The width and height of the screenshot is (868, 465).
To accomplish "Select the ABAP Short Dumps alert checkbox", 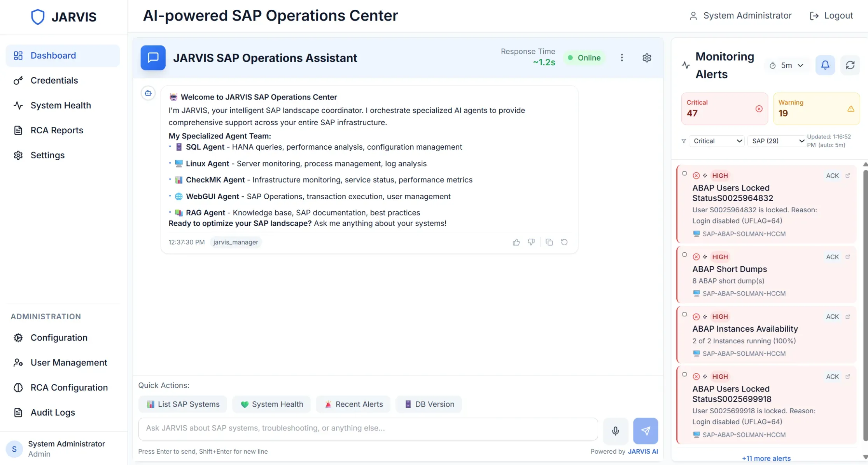I will click(684, 255).
